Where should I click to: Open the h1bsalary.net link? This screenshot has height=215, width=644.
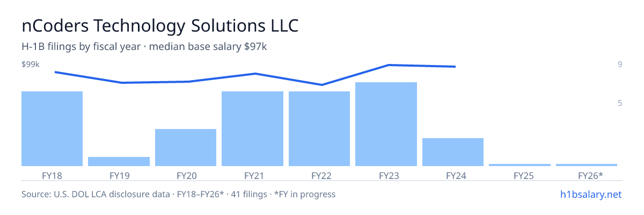pos(590,194)
